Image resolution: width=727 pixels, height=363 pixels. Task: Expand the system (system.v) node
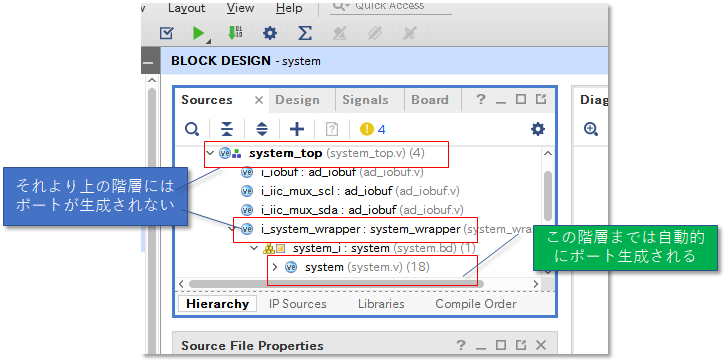[275, 267]
